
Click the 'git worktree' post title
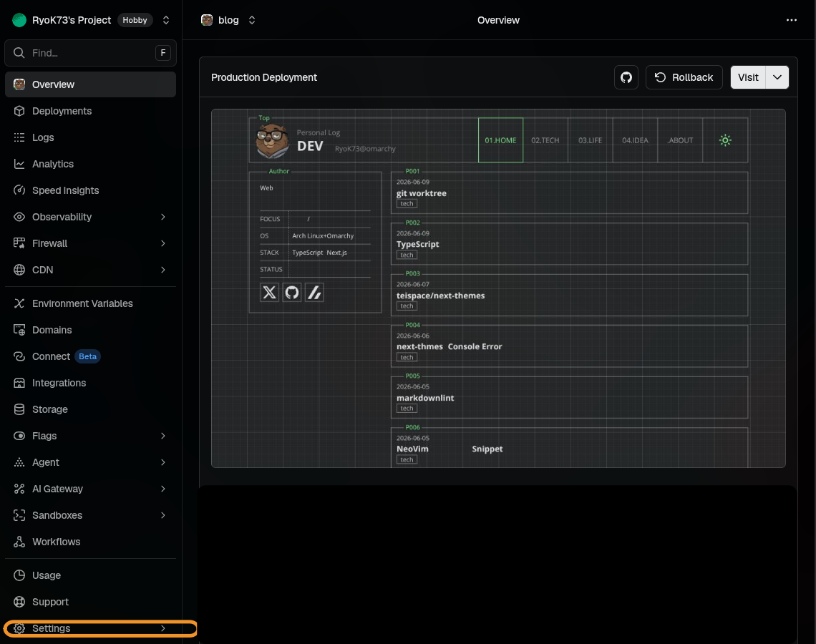point(422,193)
